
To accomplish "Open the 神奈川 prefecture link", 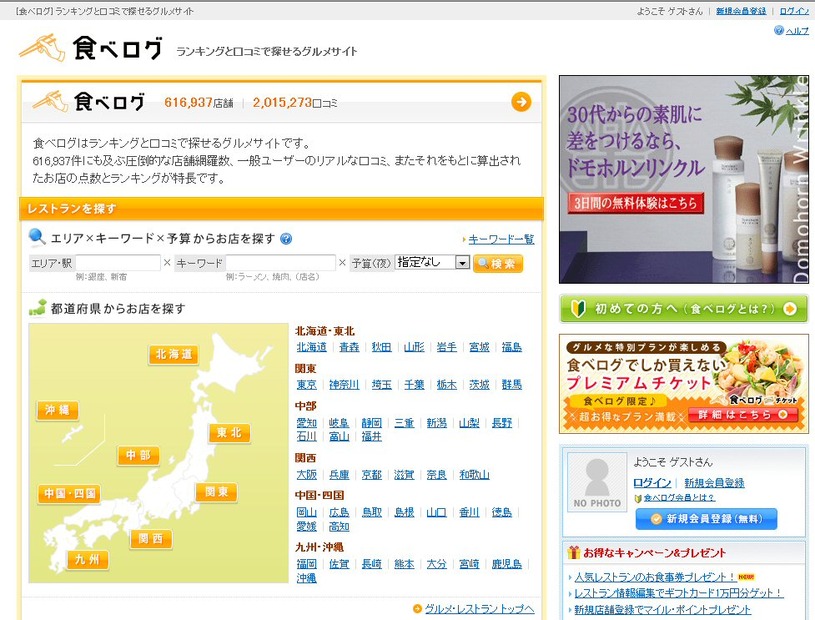I will tap(344, 385).
